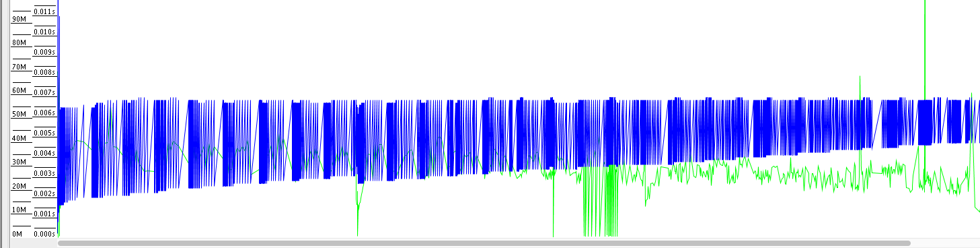Click the 0.003s time axis label
Viewport: 980px width, 248px height.
point(44,173)
